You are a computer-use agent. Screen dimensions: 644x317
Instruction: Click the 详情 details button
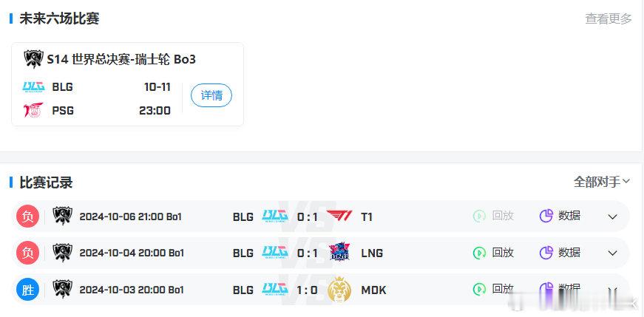[x=211, y=95]
